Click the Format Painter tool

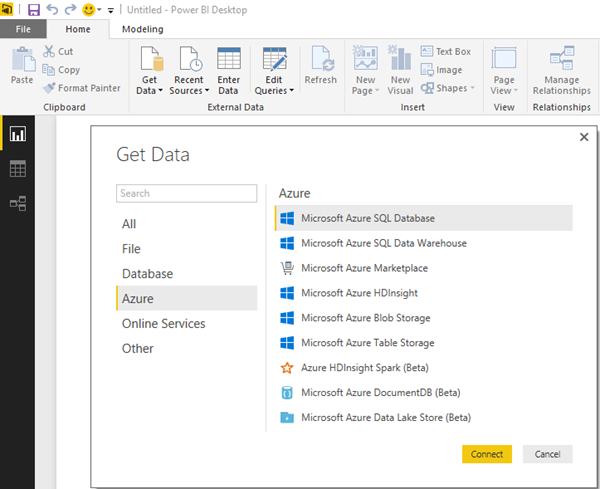pos(81,88)
